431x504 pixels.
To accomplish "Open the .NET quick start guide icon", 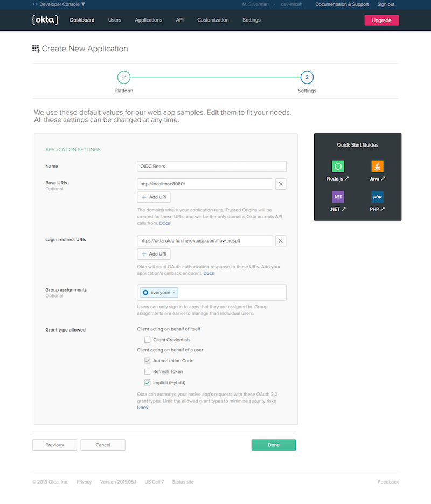I will click(338, 197).
